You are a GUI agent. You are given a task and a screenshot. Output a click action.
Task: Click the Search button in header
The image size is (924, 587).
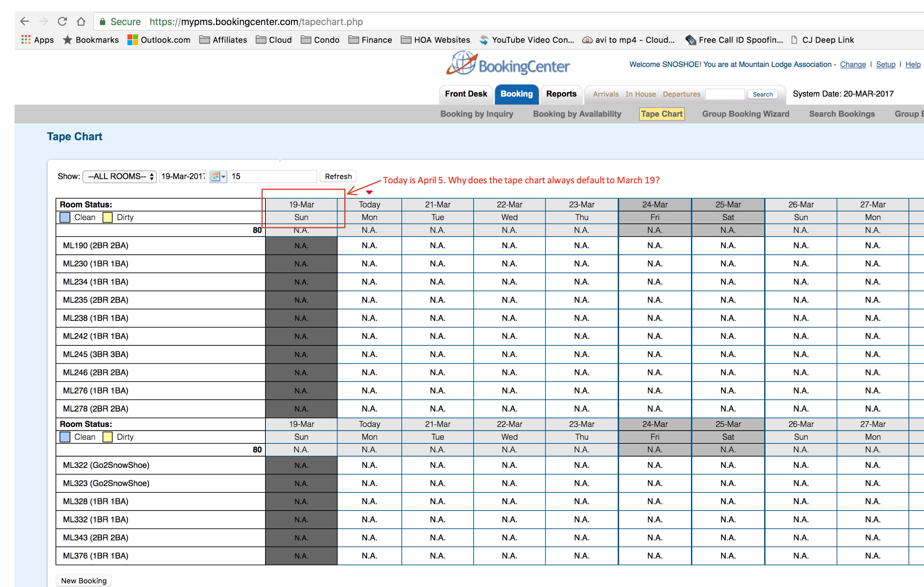coord(762,94)
